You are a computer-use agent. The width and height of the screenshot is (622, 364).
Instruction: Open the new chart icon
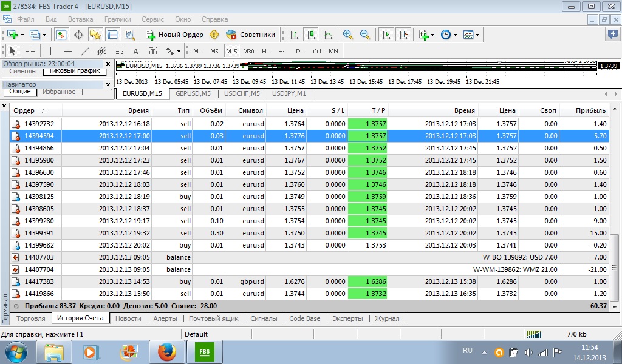12,35
